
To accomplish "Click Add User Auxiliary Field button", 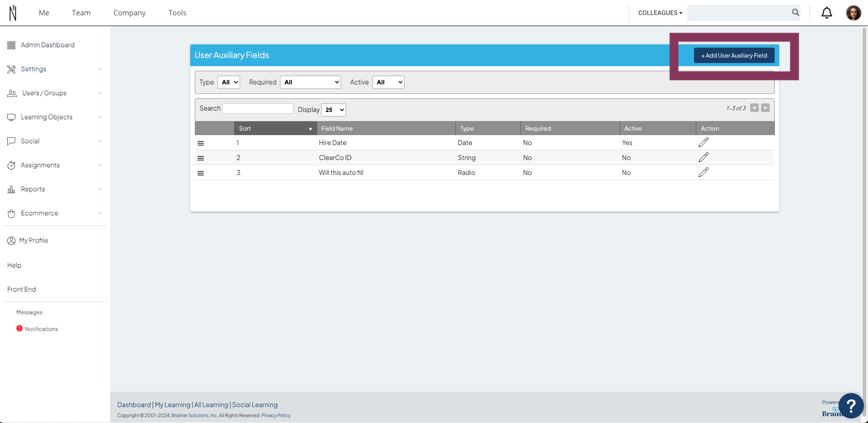I will 734,55.
